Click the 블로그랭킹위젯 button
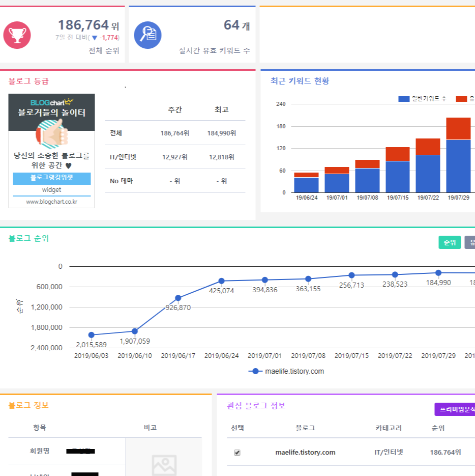This screenshot has height=476, width=475. point(51,178)
